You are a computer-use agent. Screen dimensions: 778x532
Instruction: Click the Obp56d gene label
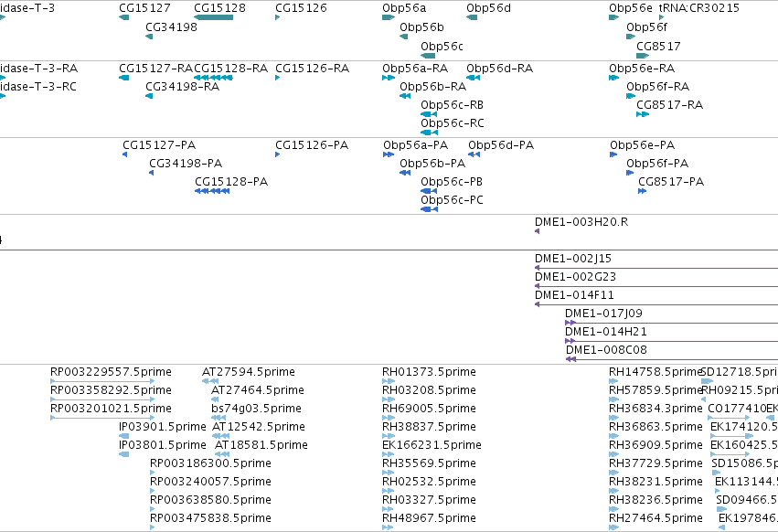(x=488, y=8)
